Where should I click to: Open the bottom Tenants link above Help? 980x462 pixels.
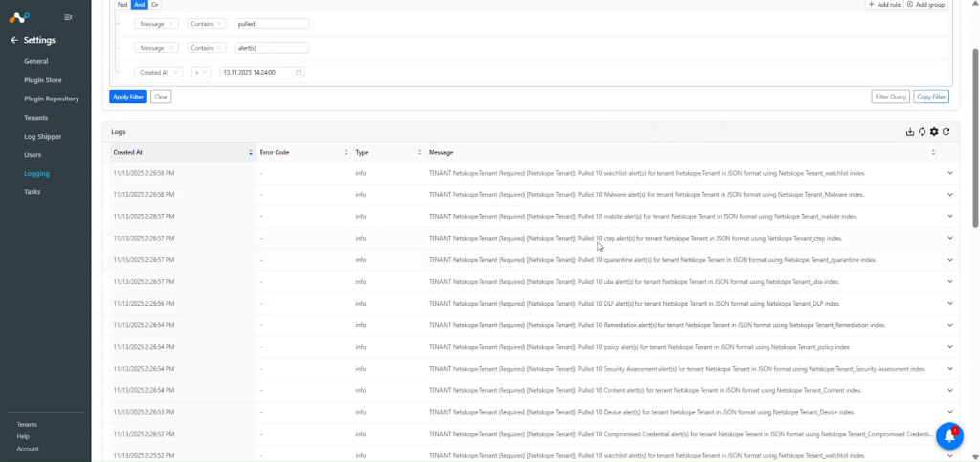[27, 425]
